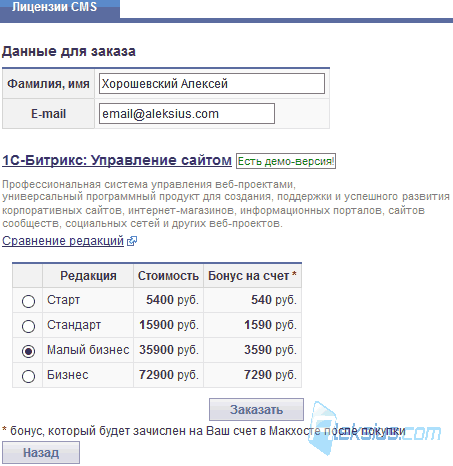Select the Стандарт edition radio button
This screenshot has width=453, height=466.
[x=28, y=326]
